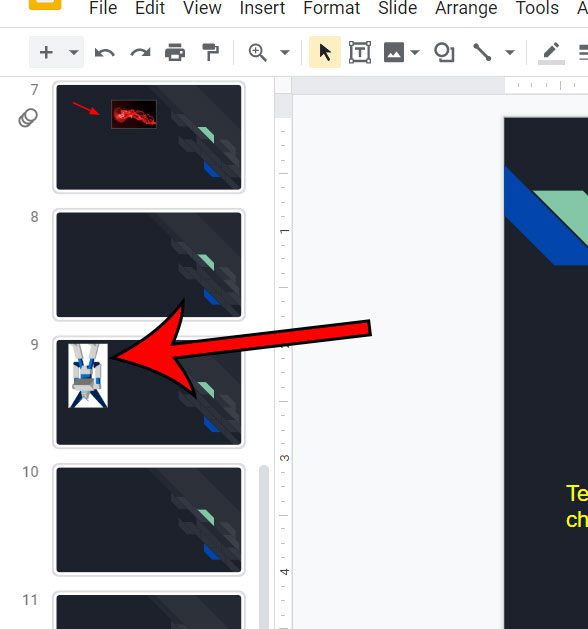Select the Text box tool

[360, 52]
